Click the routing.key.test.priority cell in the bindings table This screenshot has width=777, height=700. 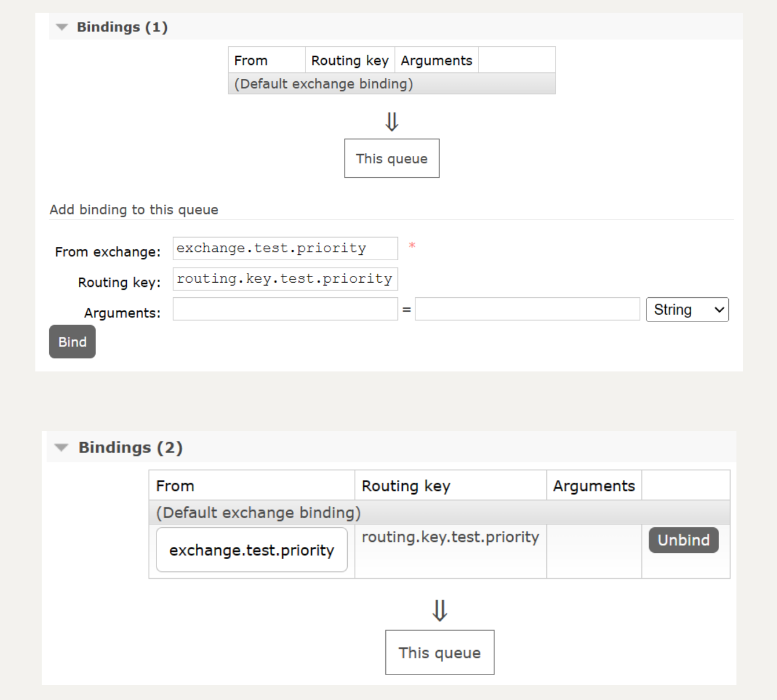click(450, 537)
